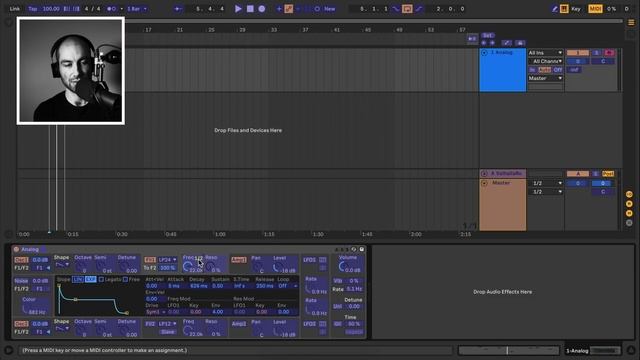Image resolution: width=640 pixels, height=360 pixels.
Task: Toggle the Fil1 filter switch
Action: pos(150,260)
